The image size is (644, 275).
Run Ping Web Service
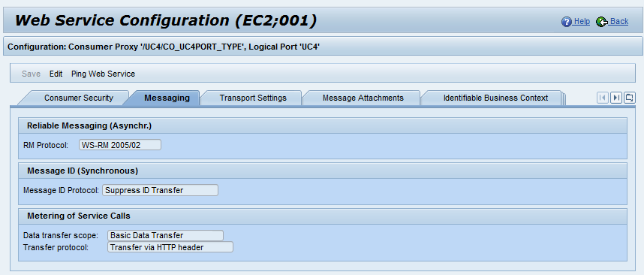coord(103,74)
